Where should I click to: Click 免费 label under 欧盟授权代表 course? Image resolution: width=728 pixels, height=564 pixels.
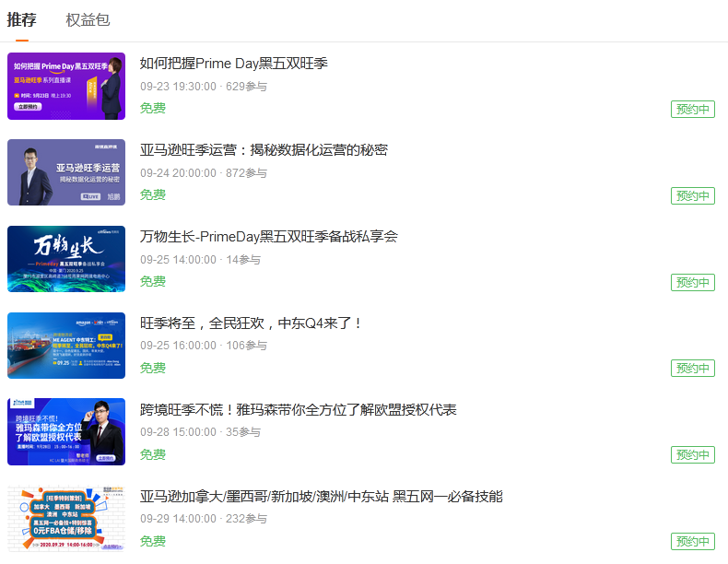(x=153, y=454)
